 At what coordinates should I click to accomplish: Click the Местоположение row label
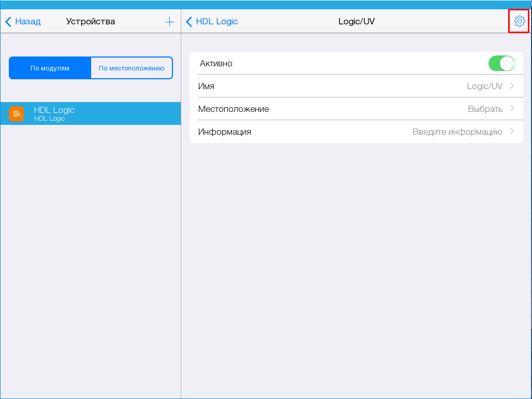234,109
